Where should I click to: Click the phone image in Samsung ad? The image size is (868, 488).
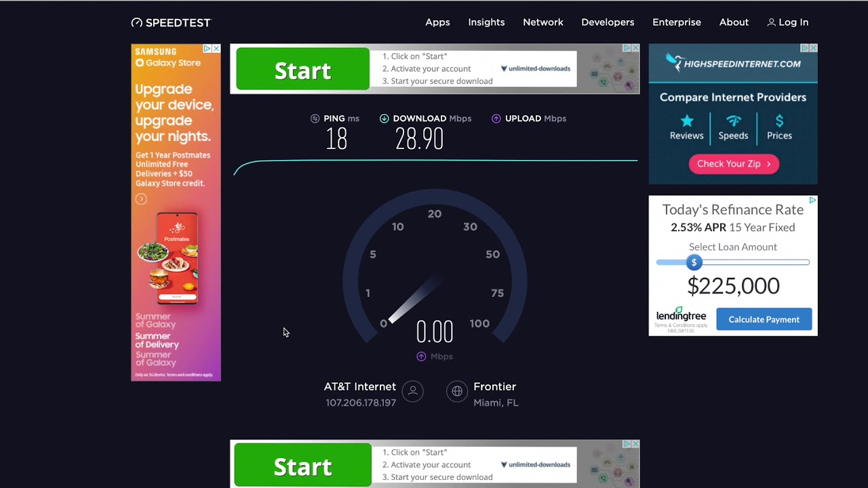177,258
